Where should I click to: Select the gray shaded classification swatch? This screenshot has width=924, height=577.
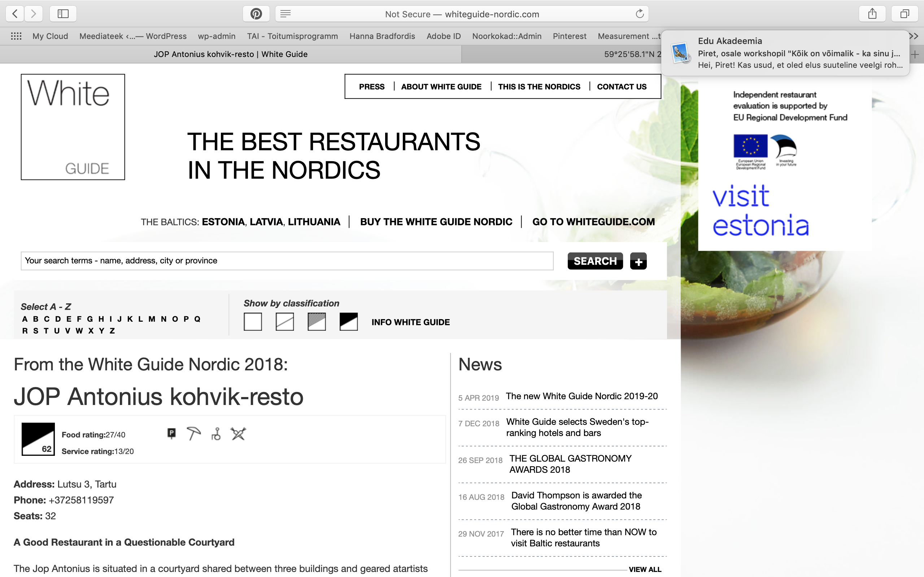(x=317, y=321)
